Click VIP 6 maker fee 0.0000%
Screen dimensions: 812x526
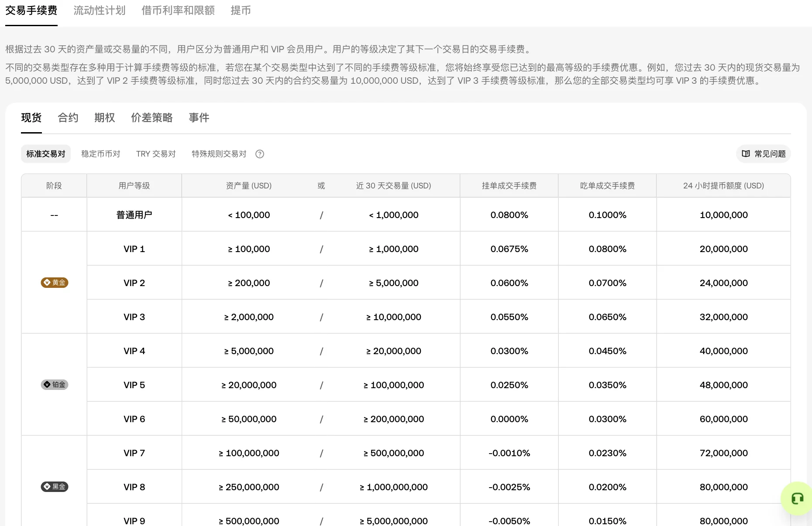(x=509, y=419)
